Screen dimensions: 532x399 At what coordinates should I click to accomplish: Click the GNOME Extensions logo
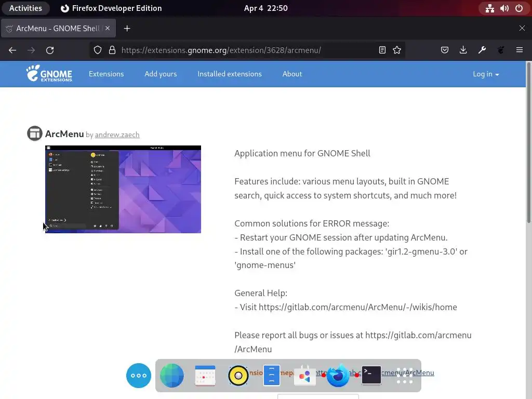click(49, 74)
